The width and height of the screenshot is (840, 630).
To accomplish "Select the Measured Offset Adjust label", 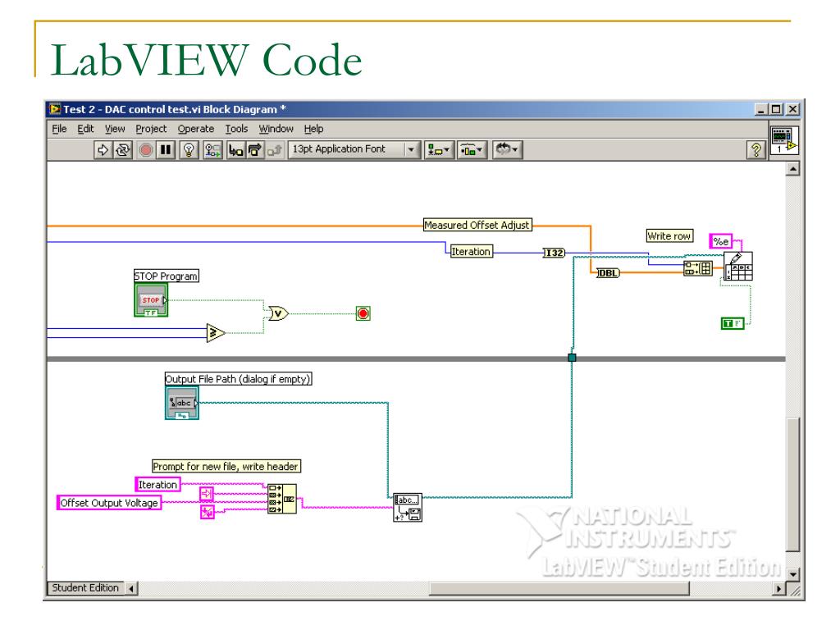I will pos(477,225).
